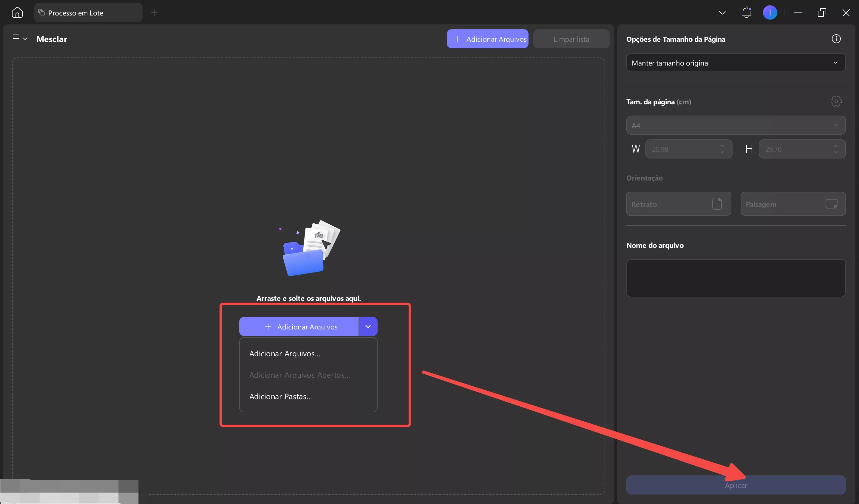
Task: Increase the width W stepper value
Action: coord(722,146)
